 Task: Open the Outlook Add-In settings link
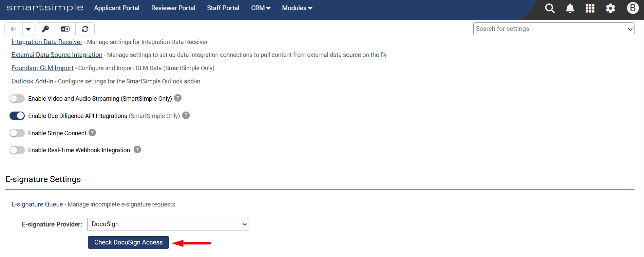pos(32,81)
